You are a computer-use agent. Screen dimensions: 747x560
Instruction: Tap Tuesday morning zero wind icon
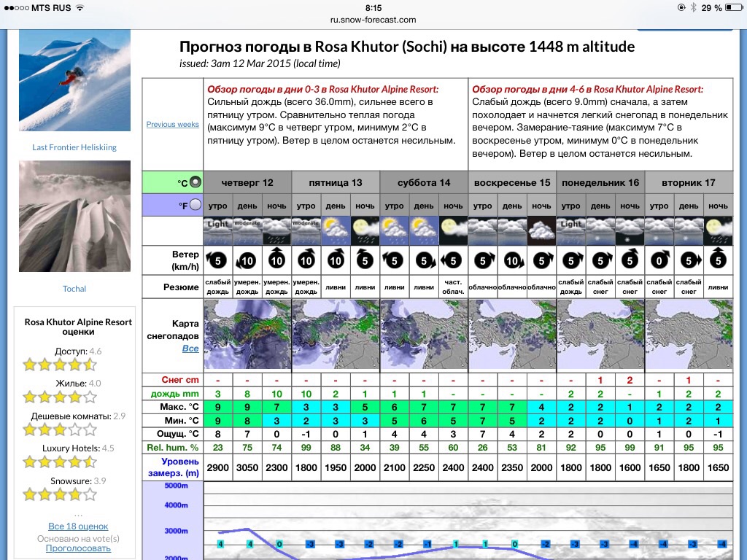(x=659, y=260)
